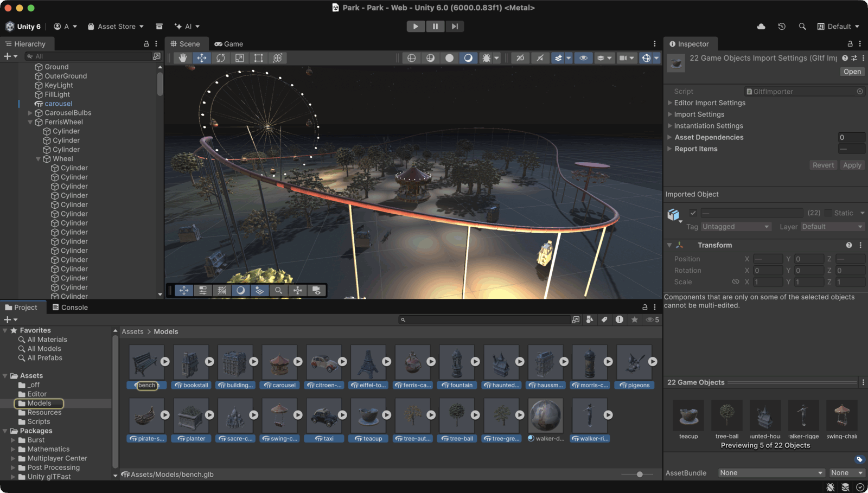Image resolution: width=868 pixels, height=493 pixels.
Task: Open the account A menu
Action: 65,27
